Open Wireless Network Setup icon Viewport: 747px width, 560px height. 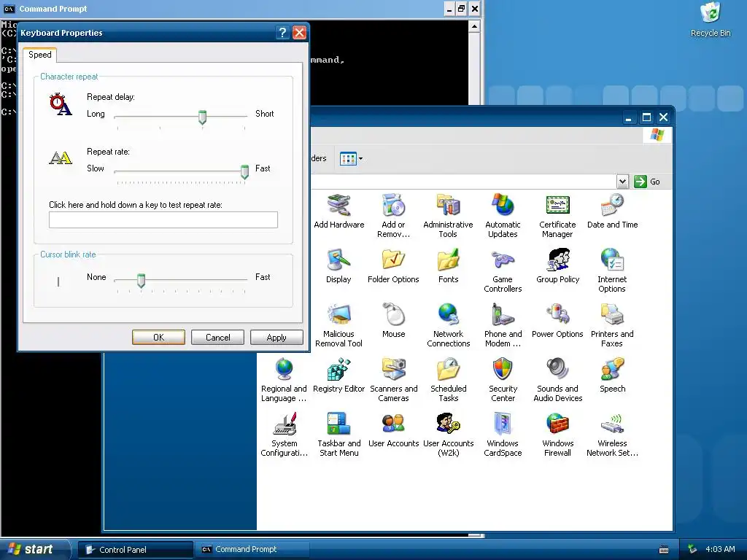[612, 424]
